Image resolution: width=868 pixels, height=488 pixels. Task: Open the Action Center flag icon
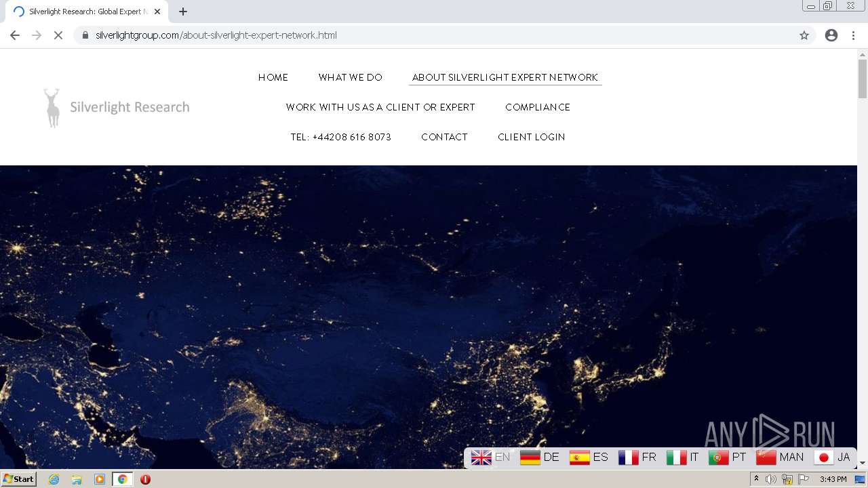804,479
